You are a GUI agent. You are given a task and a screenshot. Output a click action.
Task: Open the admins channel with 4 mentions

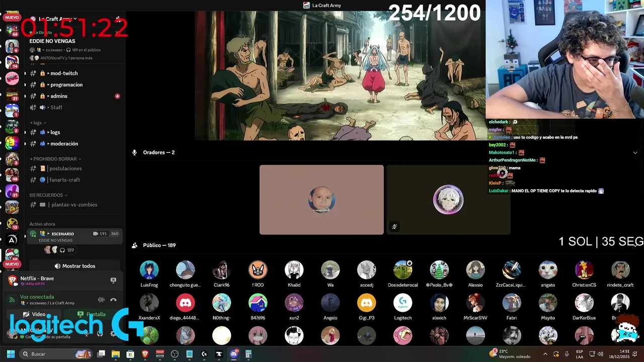(74, 96)
